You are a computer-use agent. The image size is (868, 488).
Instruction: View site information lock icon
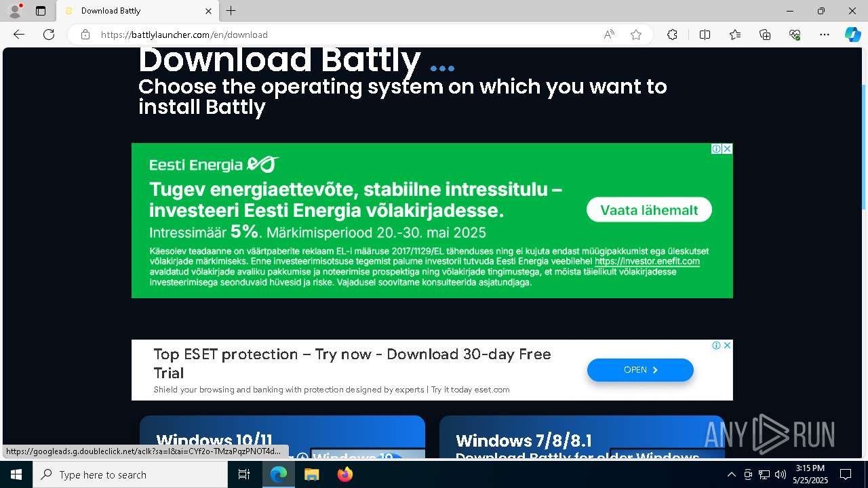click(85, 35)
